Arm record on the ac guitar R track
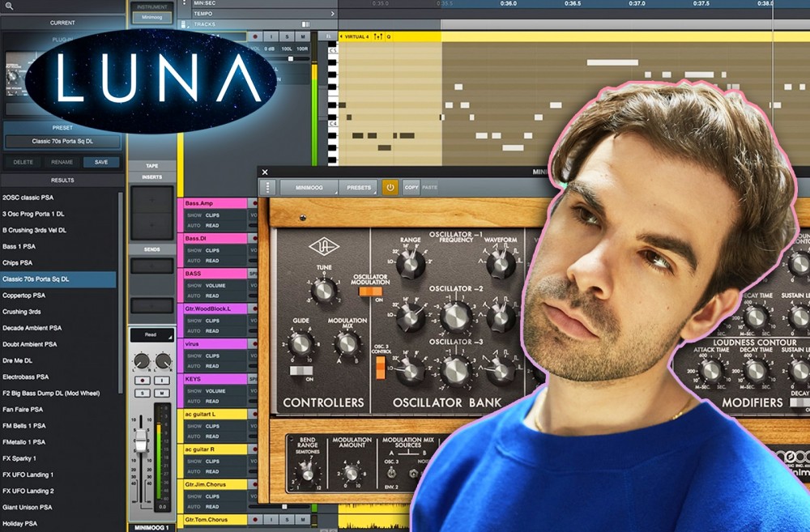 click(x=254, y=449)
